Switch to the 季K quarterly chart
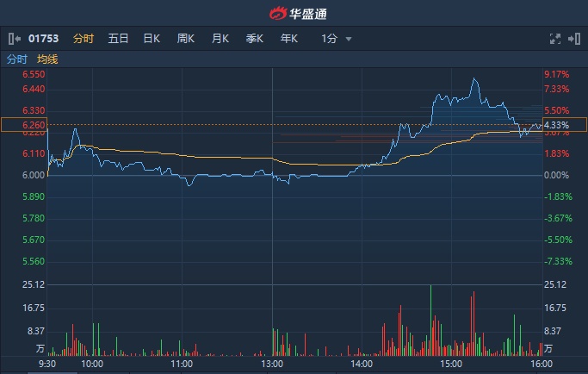 [x=254, y=39]
